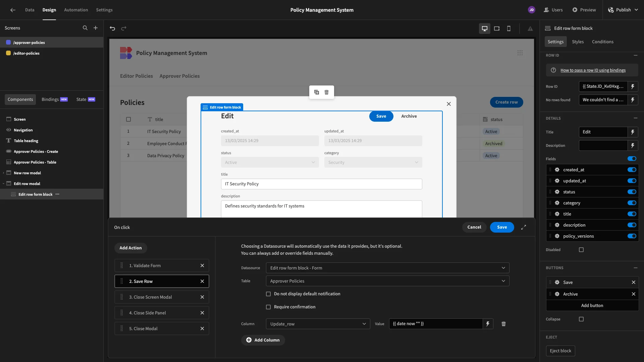Viewport: 644px width, 362px height.
Task: Open How to pass a row ID link
Action: click(x=593, y=70)
